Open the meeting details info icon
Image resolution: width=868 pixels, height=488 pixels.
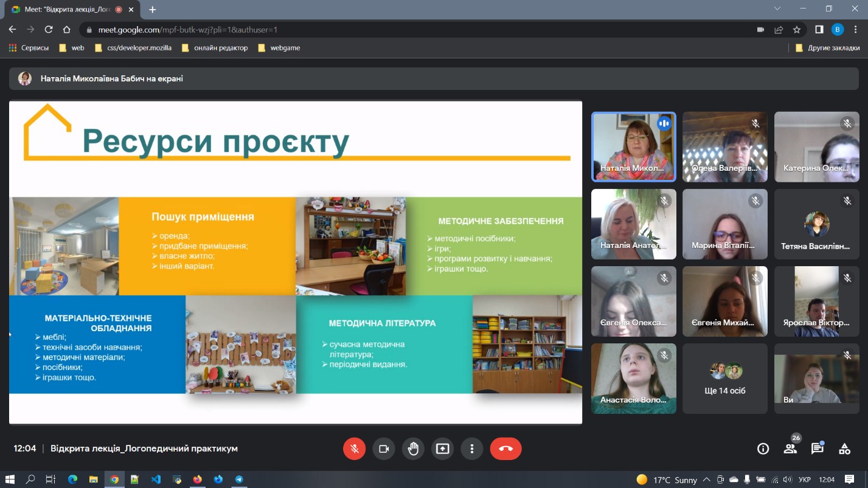(763, 449)
